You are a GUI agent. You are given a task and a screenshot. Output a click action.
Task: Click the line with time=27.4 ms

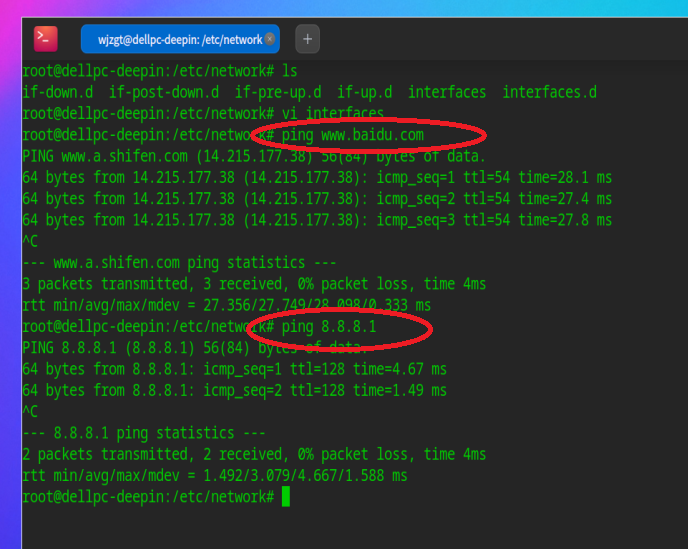point(317,199)
